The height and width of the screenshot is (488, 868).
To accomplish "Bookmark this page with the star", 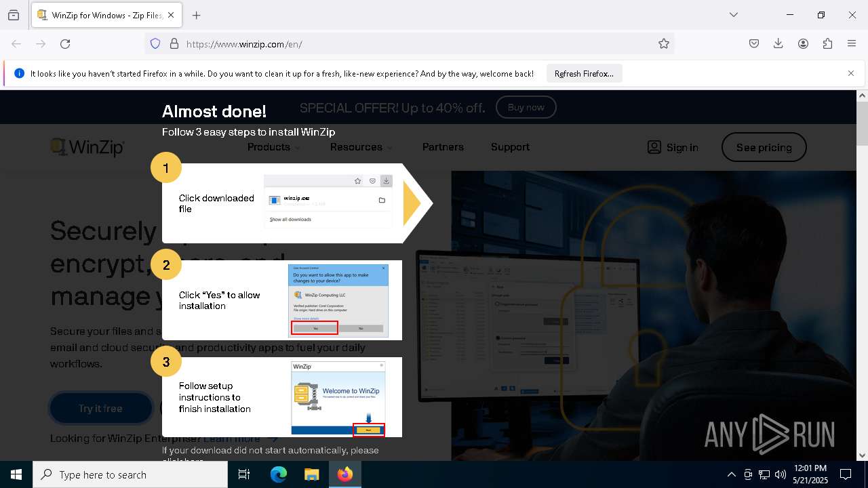I will coord(664,43).
